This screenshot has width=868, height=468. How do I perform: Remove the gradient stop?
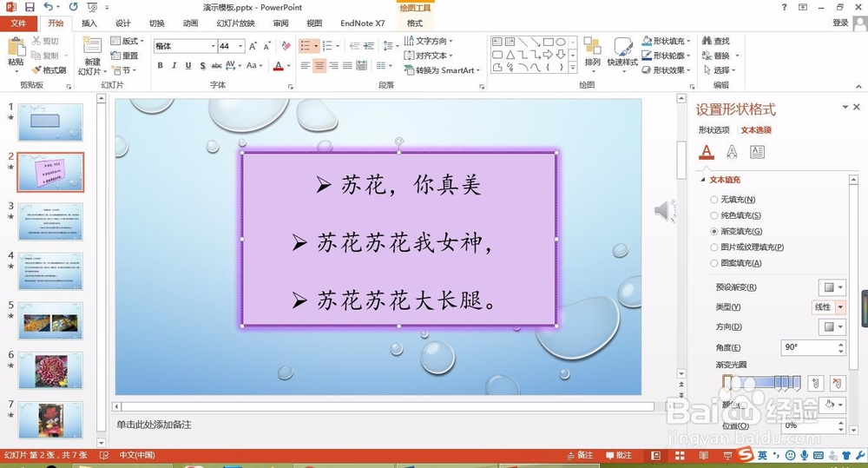coord(838,383)
